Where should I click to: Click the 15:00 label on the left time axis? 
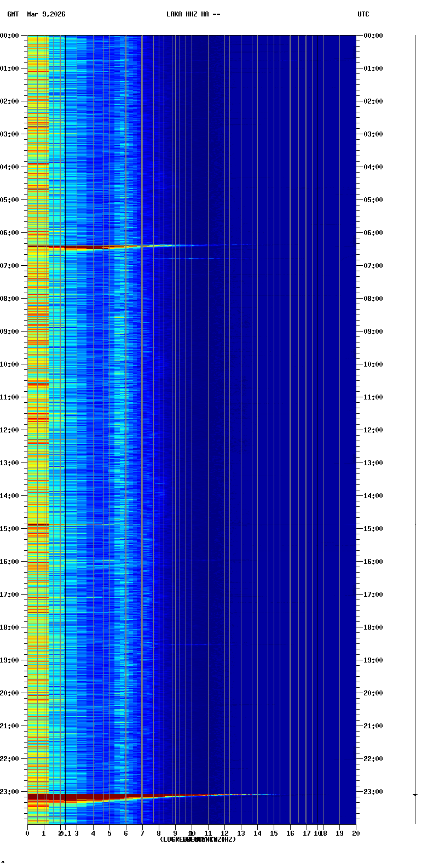click(9, 528)
